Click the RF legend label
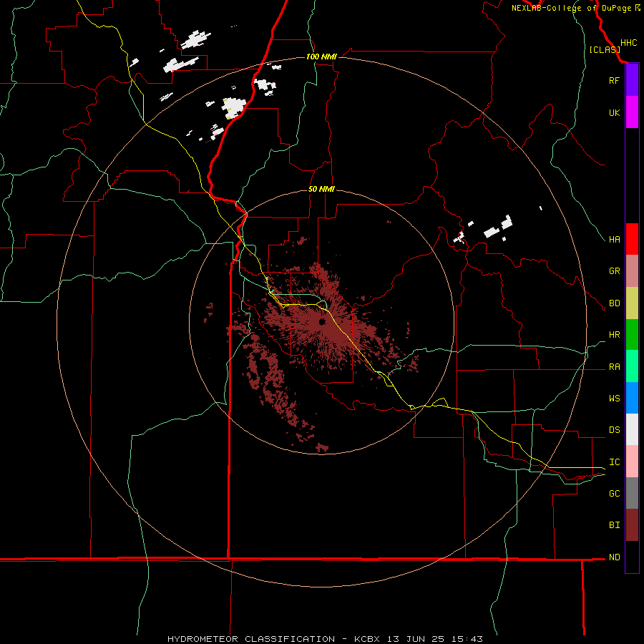 [x=614, y=80]
